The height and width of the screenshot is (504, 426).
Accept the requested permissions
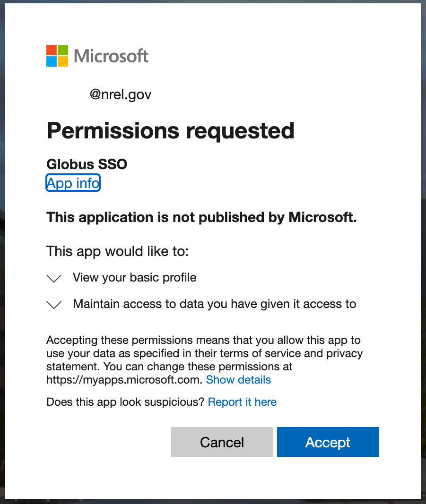coord(328,442)
